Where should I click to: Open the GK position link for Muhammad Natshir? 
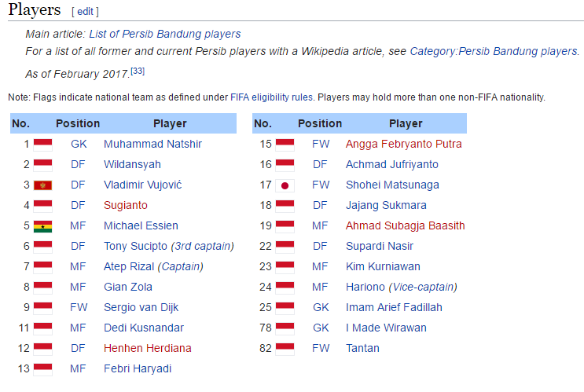[x=79, y=145]
